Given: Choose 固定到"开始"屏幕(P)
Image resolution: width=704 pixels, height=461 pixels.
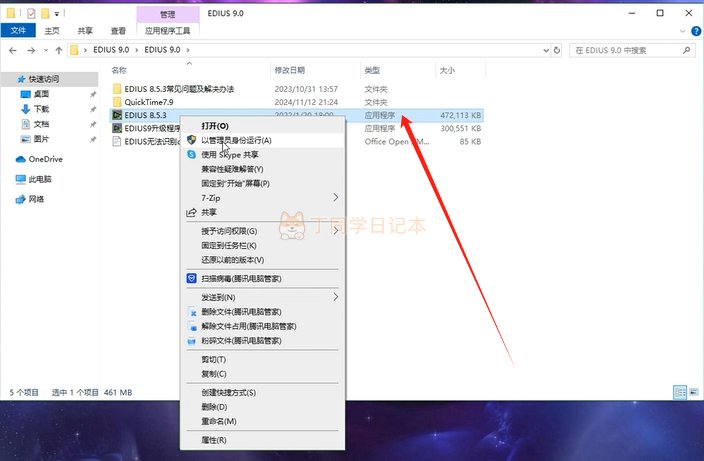Looking at the screenshot, I should [x=263, y=183].
